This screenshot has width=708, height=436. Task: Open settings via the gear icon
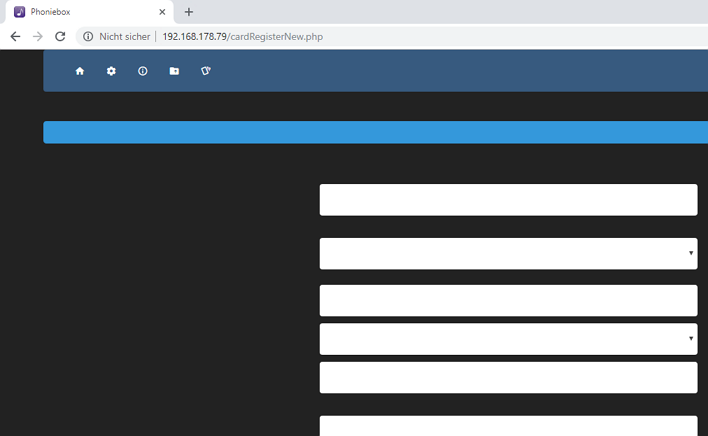(x=111, y=71)
